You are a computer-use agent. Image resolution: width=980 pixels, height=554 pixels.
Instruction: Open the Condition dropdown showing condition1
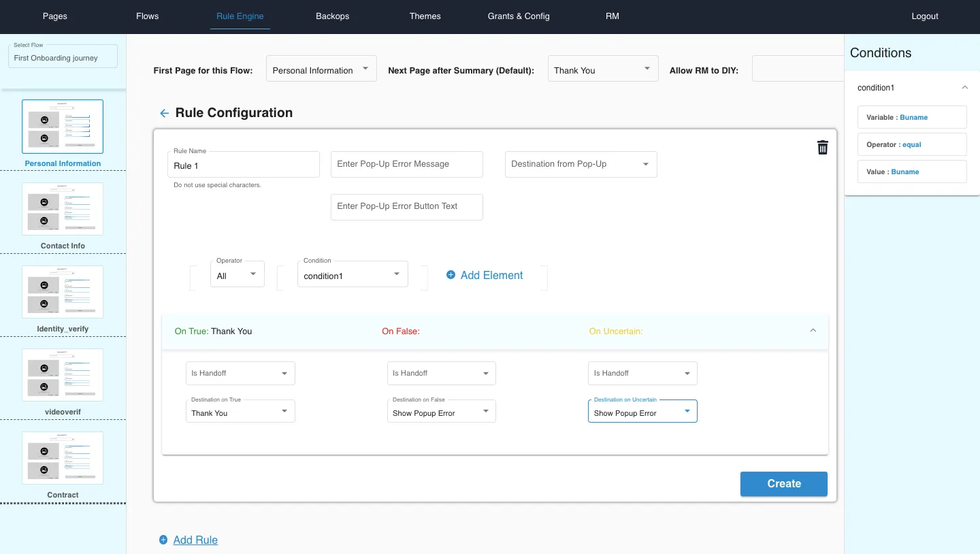coord(353,274)
